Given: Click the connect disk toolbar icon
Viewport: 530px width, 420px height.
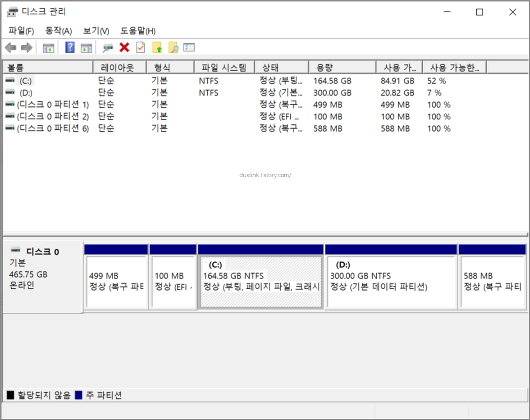Looking at the screenshot, I should click(x=107, y=48).
